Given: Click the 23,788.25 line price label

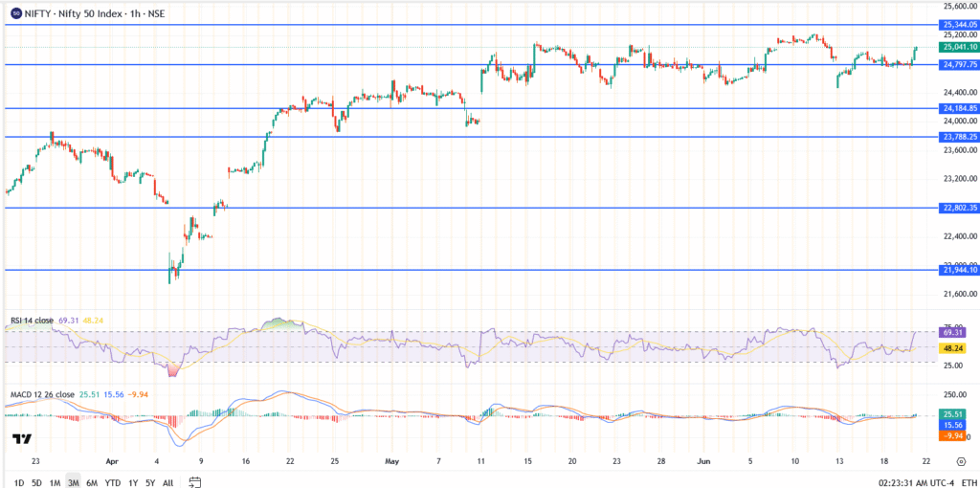Looking at the screenshot, I should [x=960, y=136].
